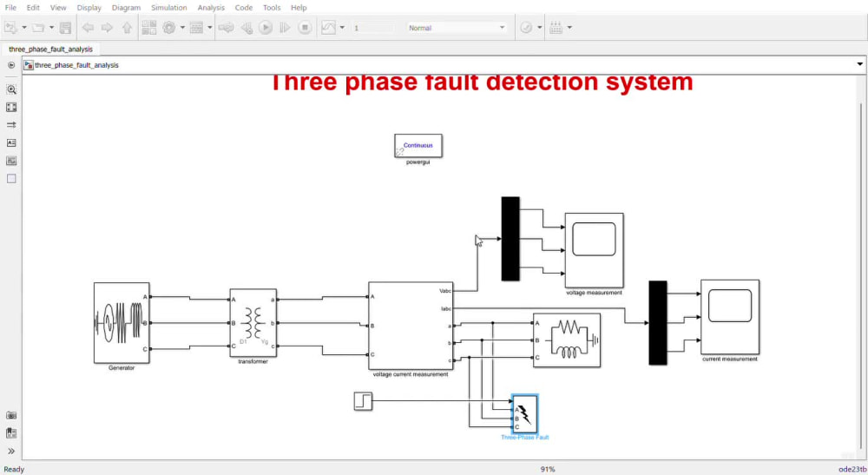The width and height of the screenshot is (868, 475).
Task: Open the Display menu
Action: 89,8
